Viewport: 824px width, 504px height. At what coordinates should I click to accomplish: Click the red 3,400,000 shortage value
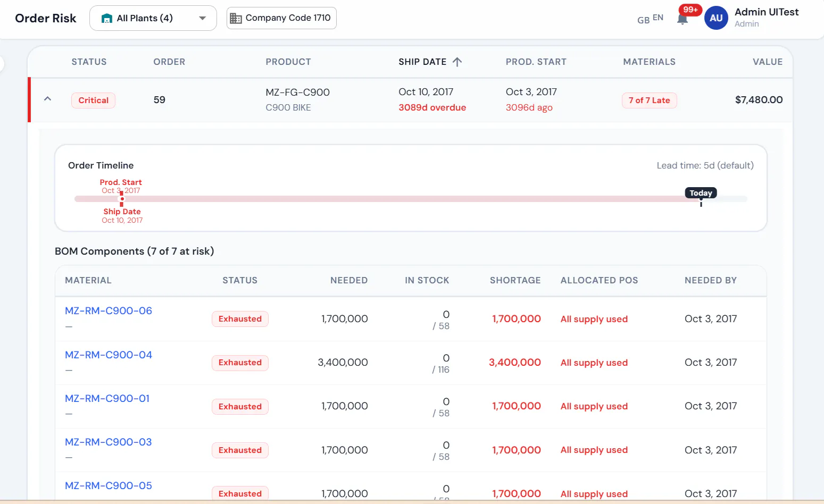click(x=514, y=362)
